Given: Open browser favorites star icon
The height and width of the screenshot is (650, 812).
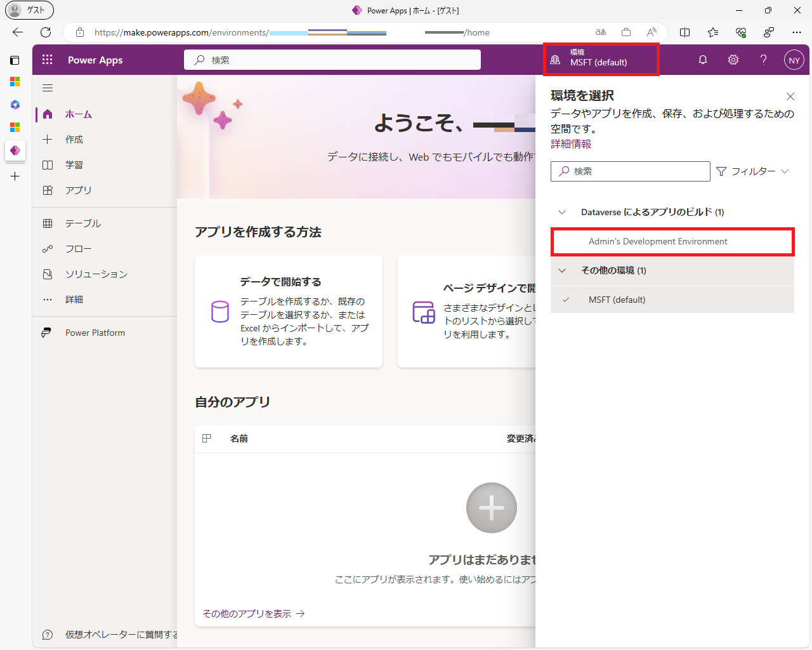Looking at the screenshot, I should [713, 32].
